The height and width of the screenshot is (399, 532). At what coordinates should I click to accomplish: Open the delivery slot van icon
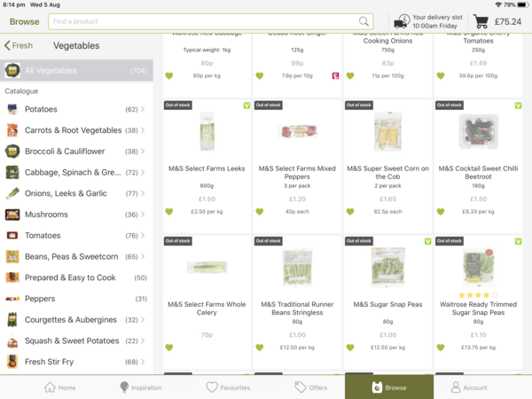click(x=402, y=21)
